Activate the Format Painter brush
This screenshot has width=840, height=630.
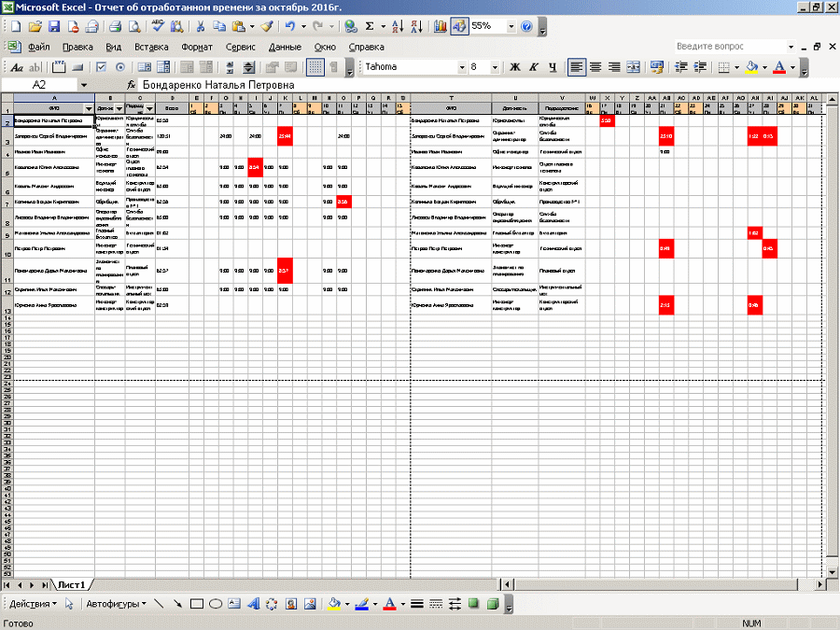[x=267, y=26]
